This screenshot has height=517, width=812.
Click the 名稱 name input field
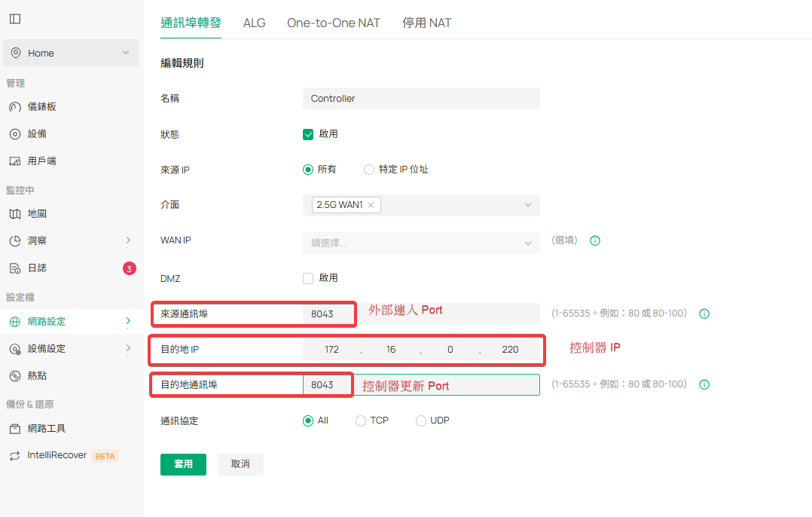tap(420, 99)
